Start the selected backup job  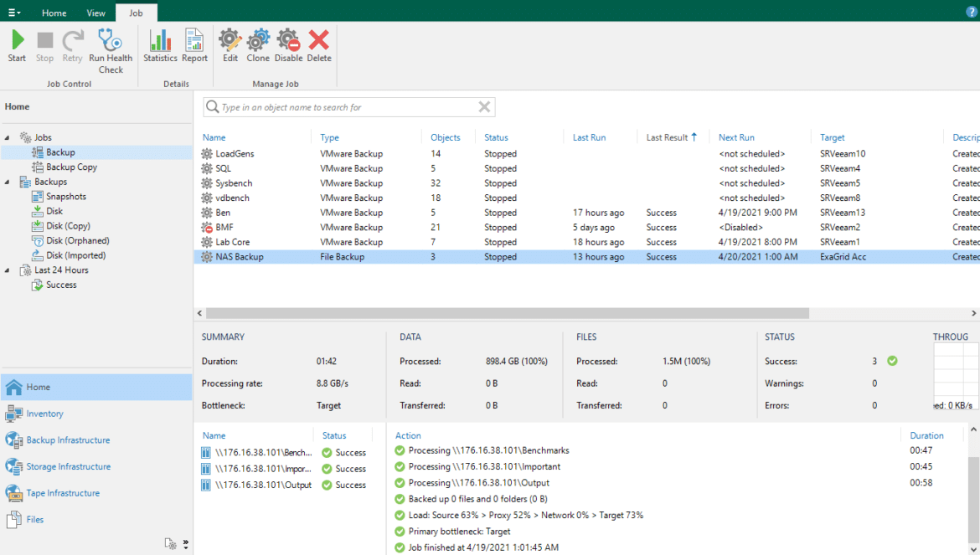click(x=17, y=45)
